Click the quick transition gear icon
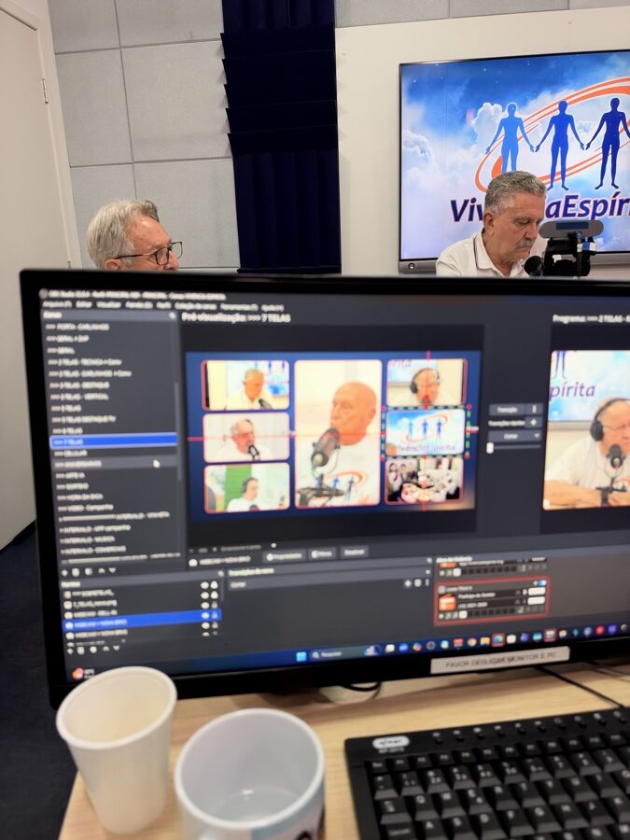 tap(533, 423)
